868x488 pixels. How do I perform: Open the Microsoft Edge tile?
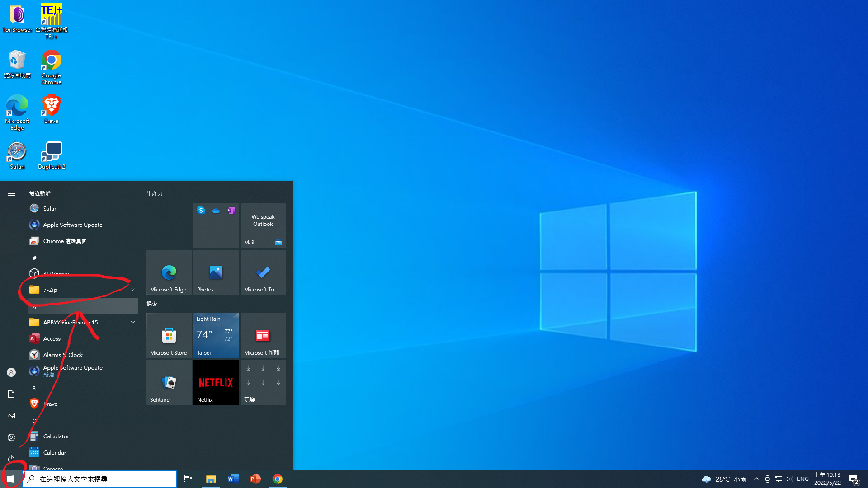coord(169,272)
